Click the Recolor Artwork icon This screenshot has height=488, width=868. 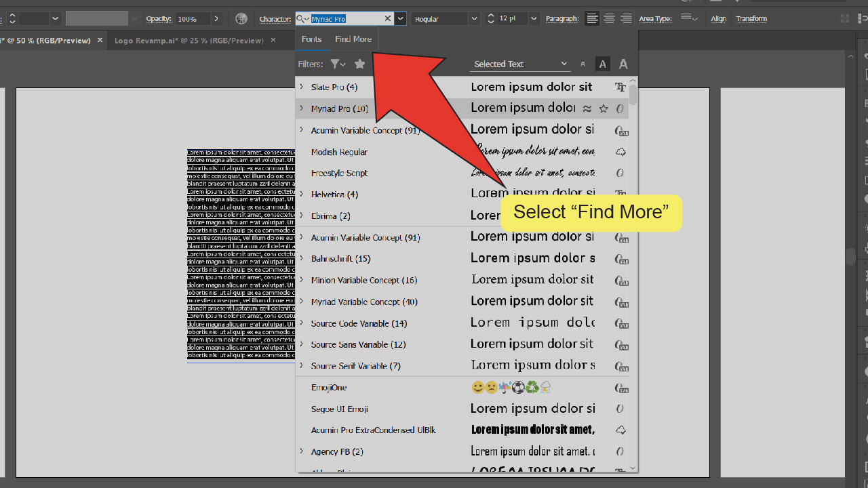click(241, 19)
